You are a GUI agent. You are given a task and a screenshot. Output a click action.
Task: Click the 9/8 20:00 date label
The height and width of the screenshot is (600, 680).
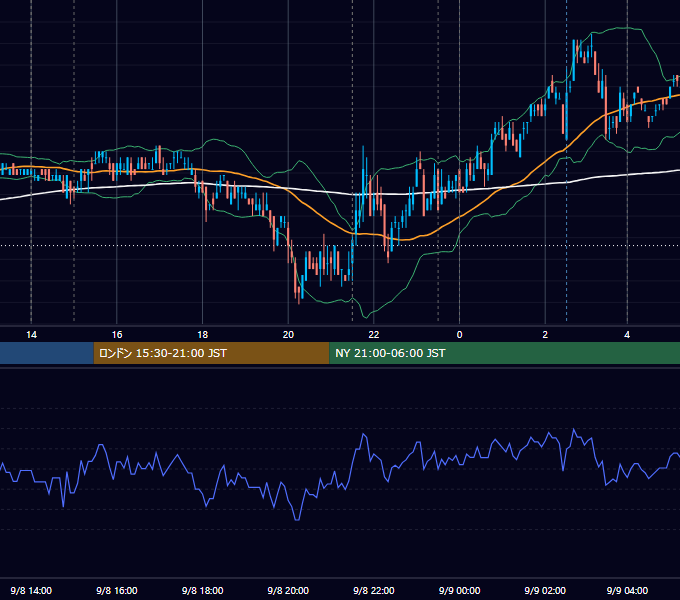click(288, 590)
